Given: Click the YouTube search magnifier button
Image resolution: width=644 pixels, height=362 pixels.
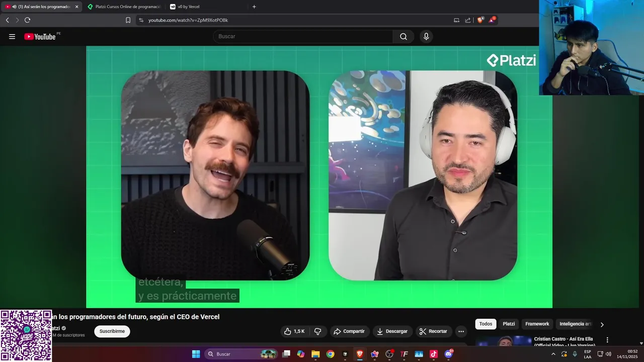Looking at the screenshot, I should (404, 36).
